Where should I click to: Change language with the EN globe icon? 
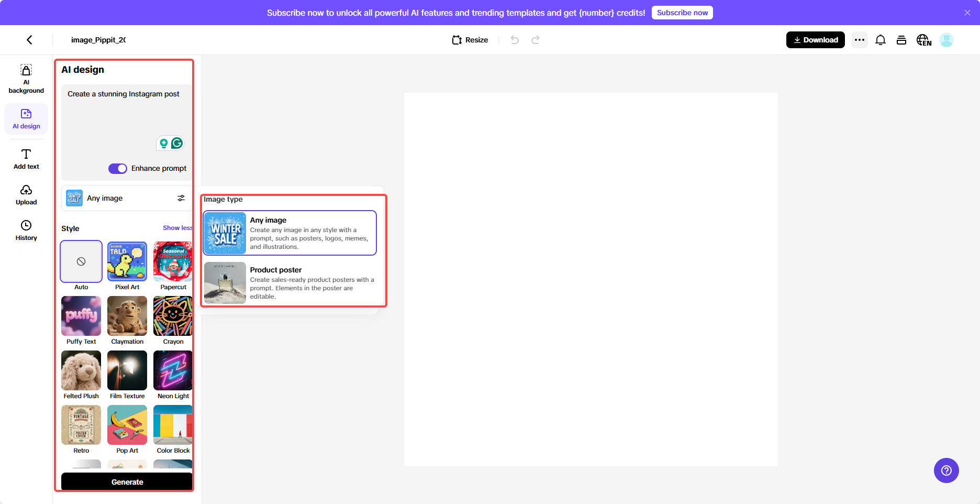click(x=923, y=40)
